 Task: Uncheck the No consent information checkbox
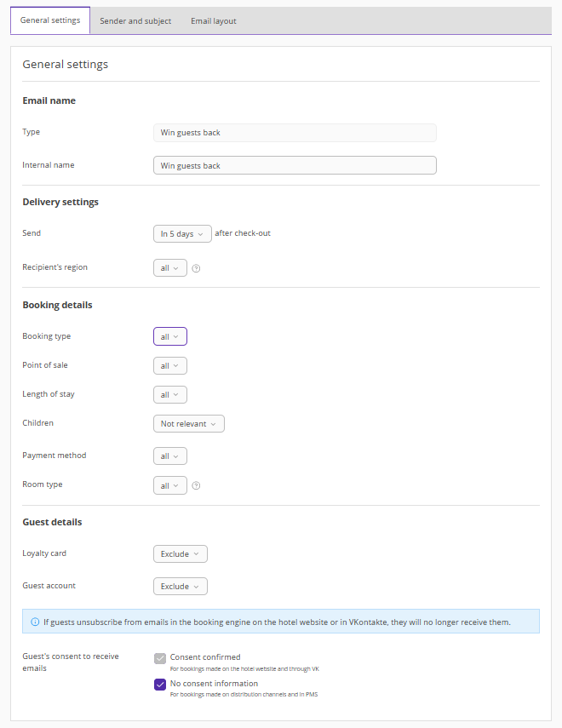160,685
